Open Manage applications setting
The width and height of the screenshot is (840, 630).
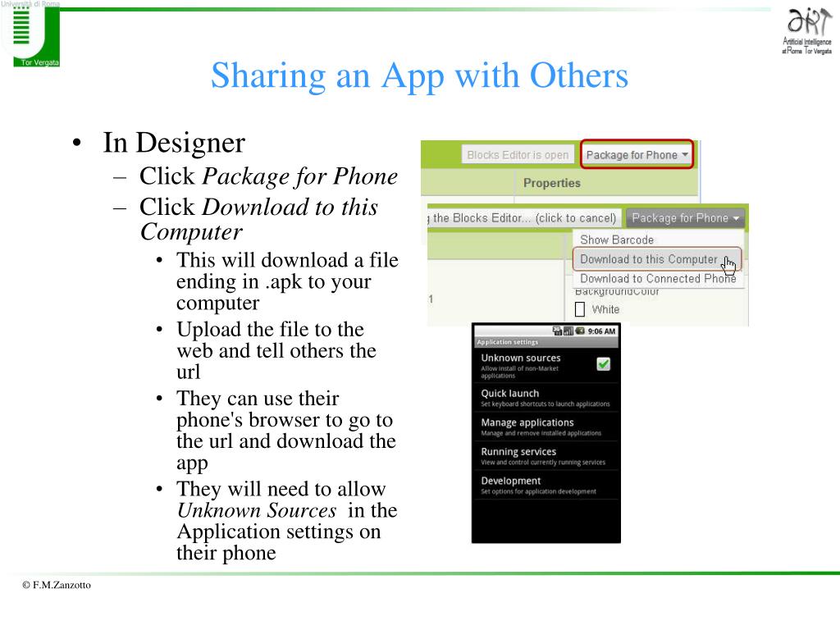[546, 427]
